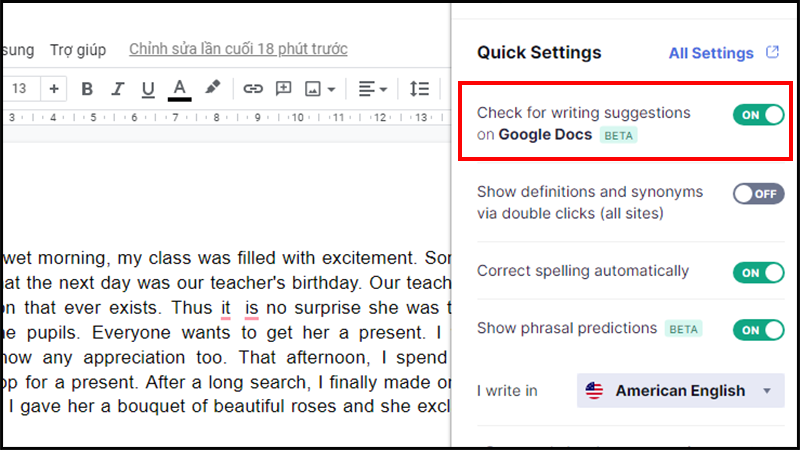Screen dimensions: 800x450
Task: Toggle underline formatting
Action: pos(148,89)
